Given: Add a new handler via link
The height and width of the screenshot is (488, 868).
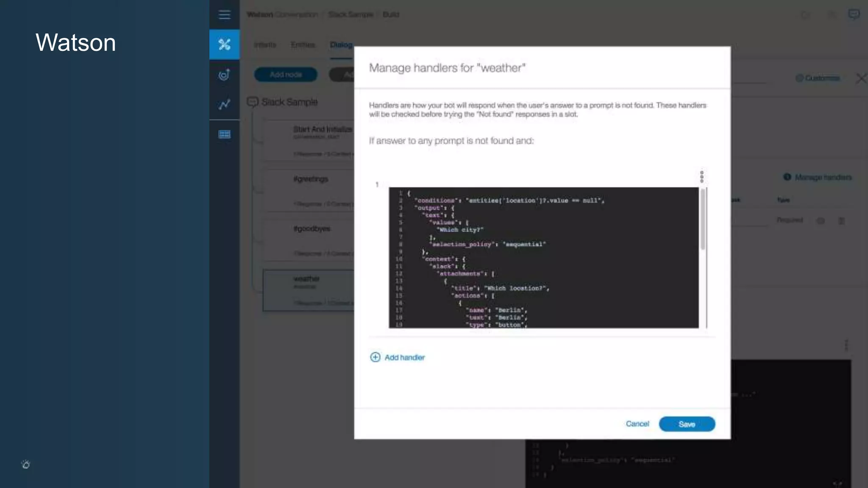Looking at the screenshot, I should click(x=404, y=358).
